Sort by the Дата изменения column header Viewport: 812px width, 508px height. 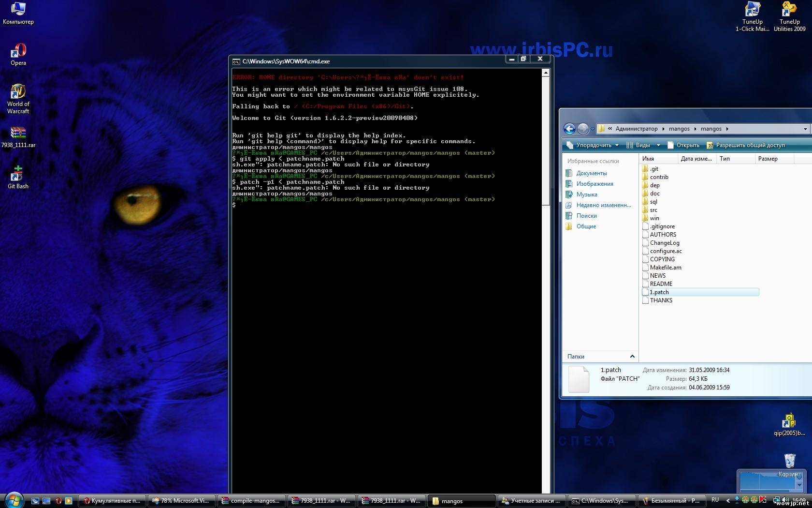click(x=696, y=159)
